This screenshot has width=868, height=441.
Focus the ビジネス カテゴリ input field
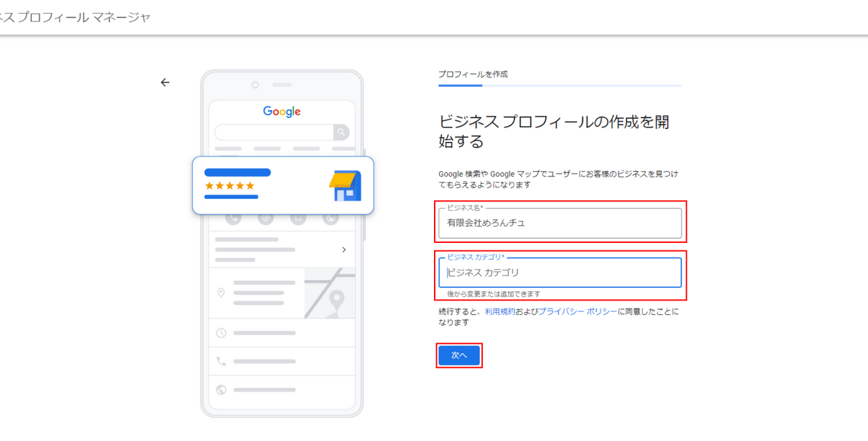click(x=560, y=273)
